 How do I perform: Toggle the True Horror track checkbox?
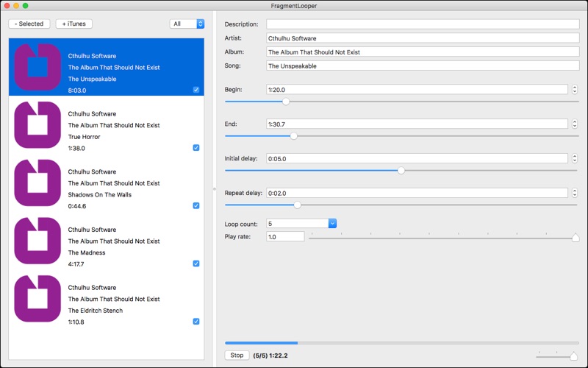coord(196,148)
